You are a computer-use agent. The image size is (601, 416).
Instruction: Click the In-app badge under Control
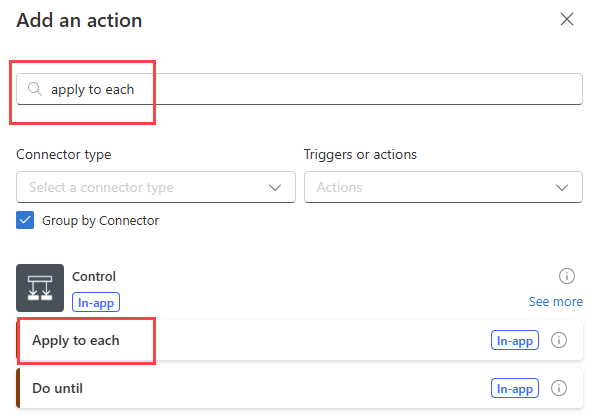pos(96,301)
